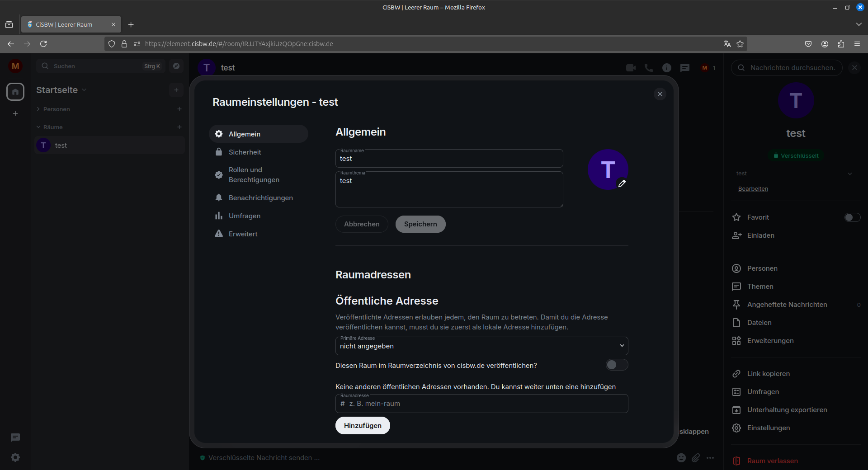Open the explore rooms compass icon

[176, 66]
